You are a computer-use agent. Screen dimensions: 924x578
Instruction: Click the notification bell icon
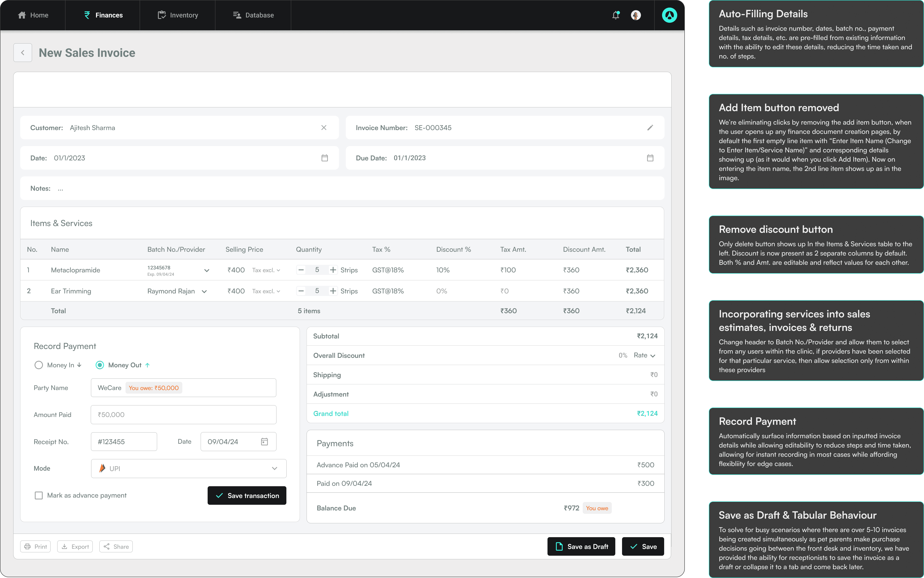tap(615, 15)
